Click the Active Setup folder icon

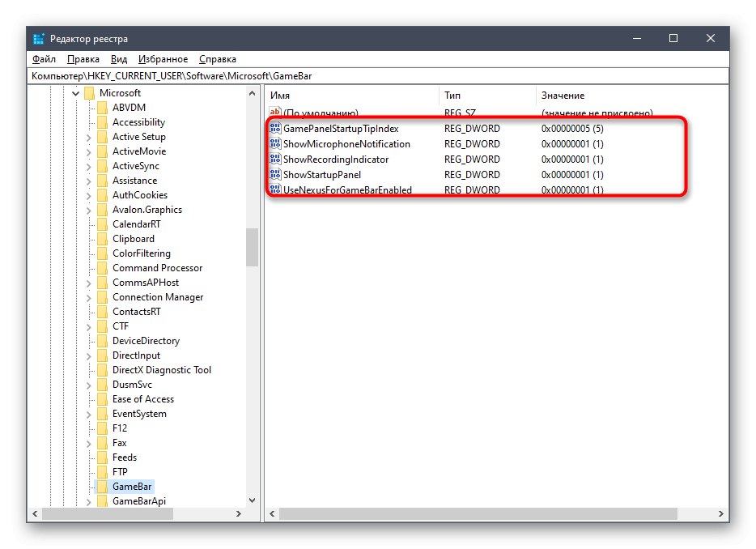tap(102, 137)
